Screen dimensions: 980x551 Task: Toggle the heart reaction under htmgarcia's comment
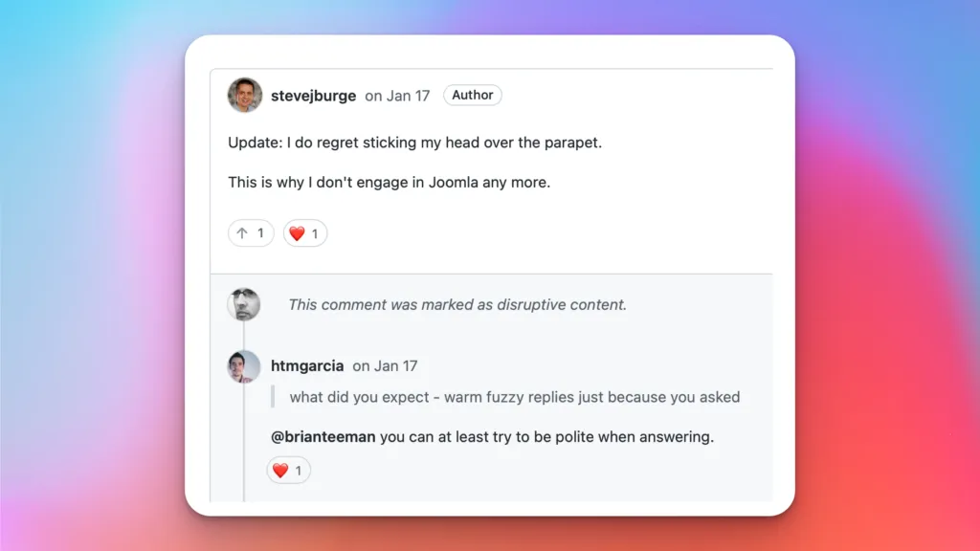tap(287, 470)
